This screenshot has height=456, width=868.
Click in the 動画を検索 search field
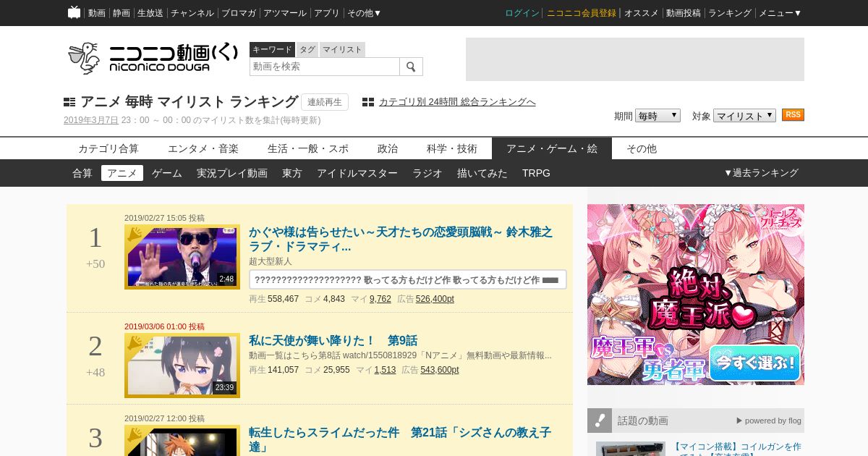(x=325, y=67)
